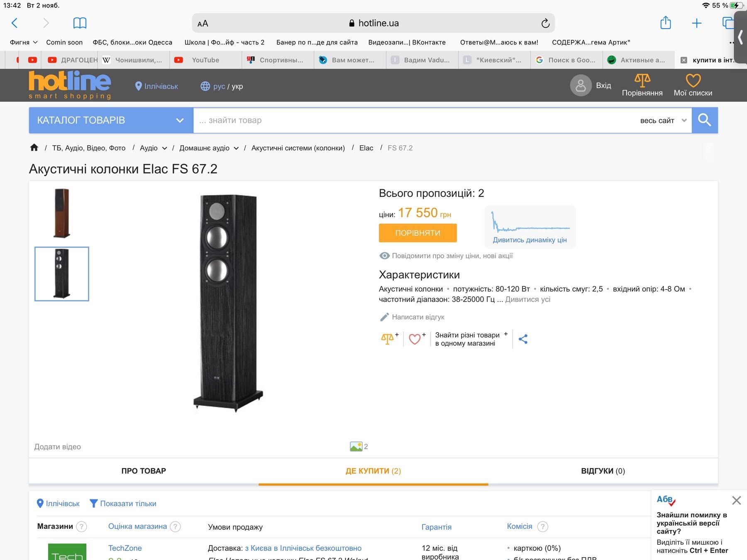Click the magnifier search button
747x560 pixels.
705,120
